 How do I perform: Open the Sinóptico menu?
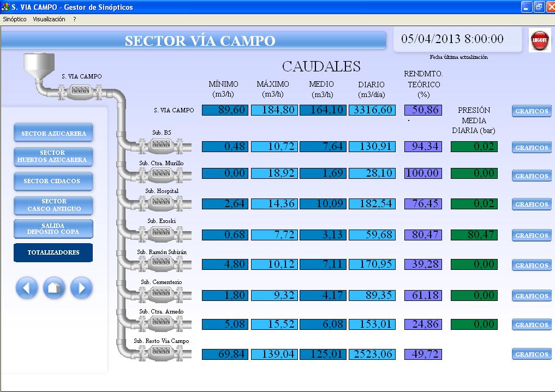[x=15, y=19]
